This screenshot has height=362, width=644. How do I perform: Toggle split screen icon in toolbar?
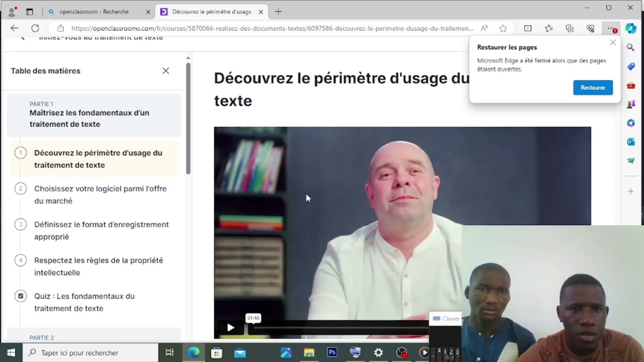pos(528,28)
